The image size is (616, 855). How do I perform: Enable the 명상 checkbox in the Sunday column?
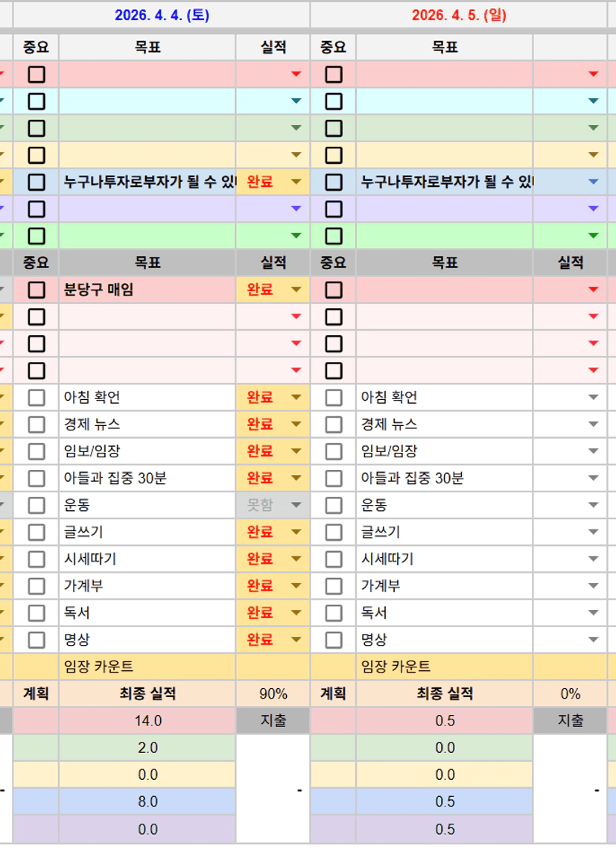pyautogui.click(x=334, y=640)
